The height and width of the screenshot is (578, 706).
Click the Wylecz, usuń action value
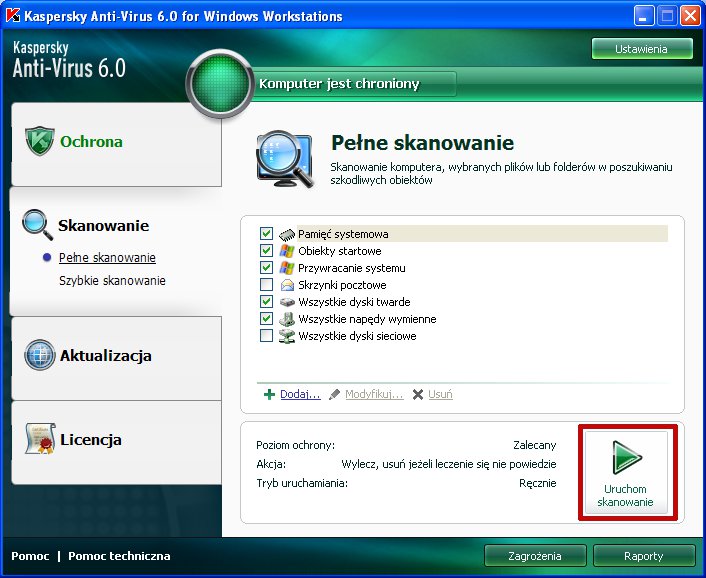449,464
